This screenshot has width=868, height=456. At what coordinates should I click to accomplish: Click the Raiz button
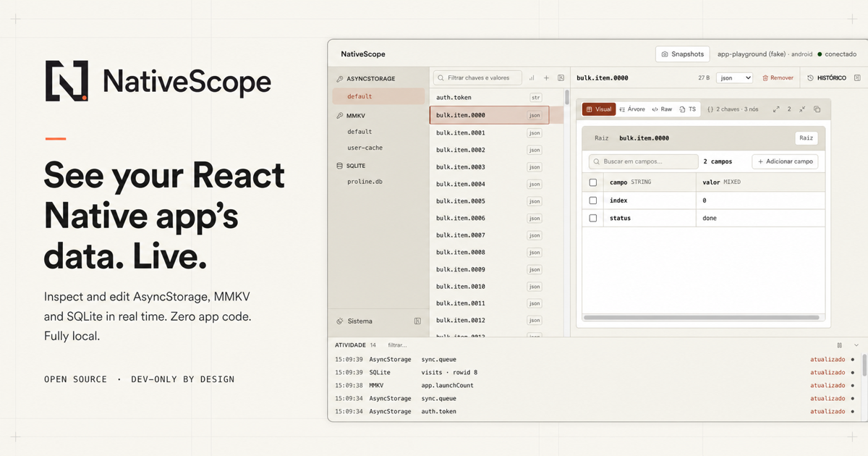(x=806, y=138)
